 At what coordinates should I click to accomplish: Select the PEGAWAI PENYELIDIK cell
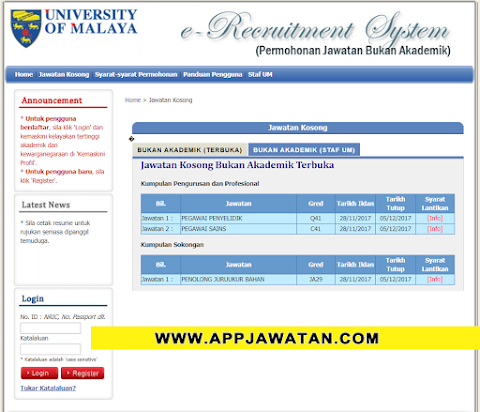pyautogui.click(x=238, y=218)
